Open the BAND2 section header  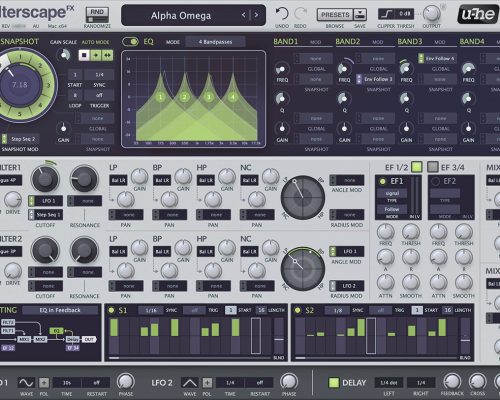[x=348, y=42]
